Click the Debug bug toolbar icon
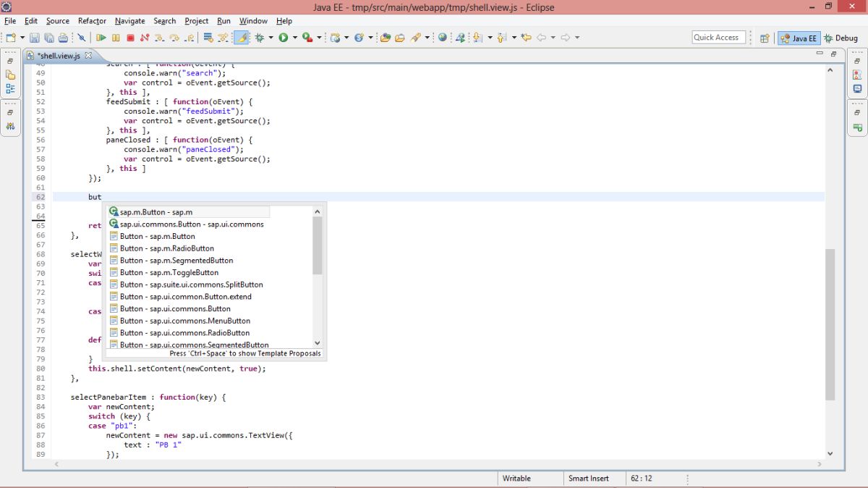This screenshot has height=488, width=868. (x=259, y=38)
